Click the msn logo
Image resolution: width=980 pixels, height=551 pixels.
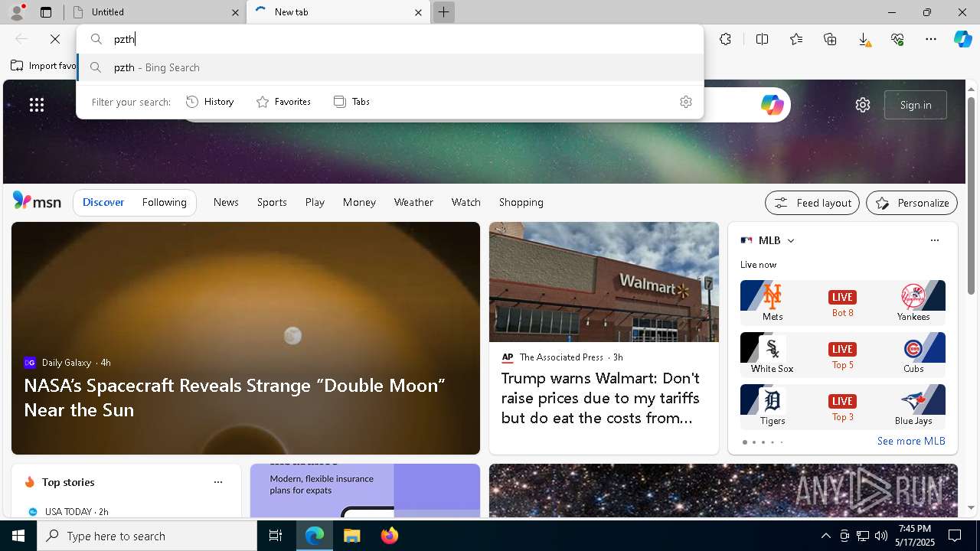tap(37, 202)
